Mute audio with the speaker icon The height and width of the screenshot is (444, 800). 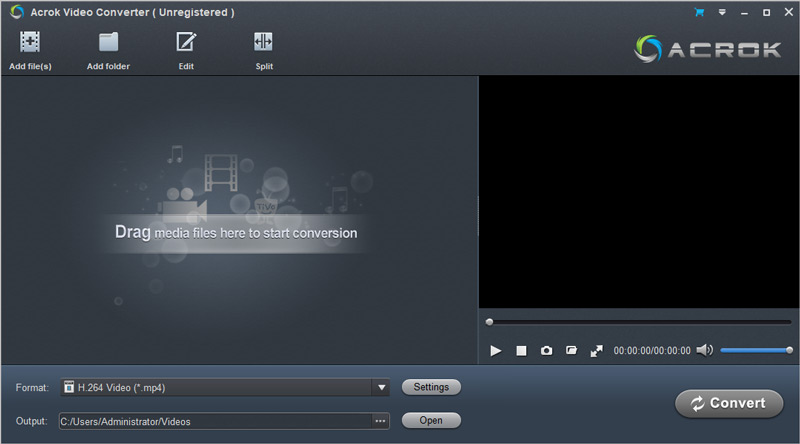click(704, 350)
